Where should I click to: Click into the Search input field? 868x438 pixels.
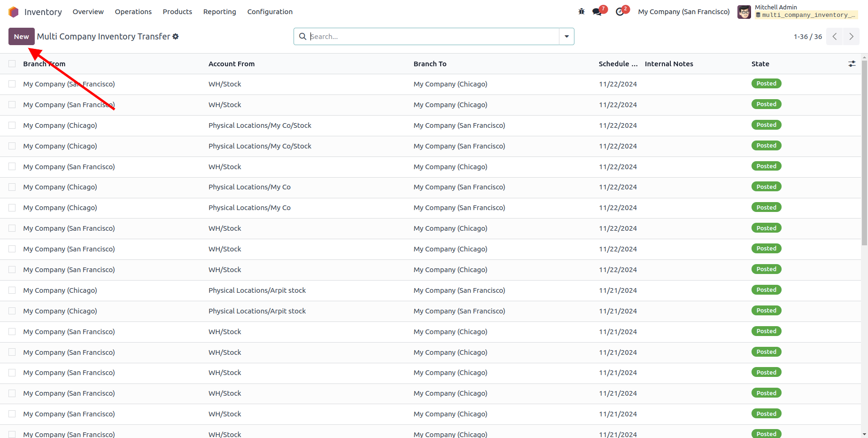point(432,37)
